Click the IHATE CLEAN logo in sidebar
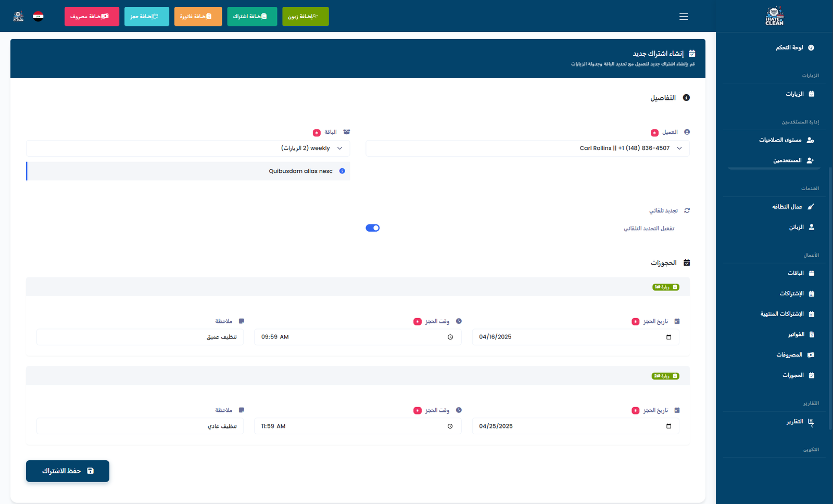Screen dimensions: 833x504 tap(774, 16)
